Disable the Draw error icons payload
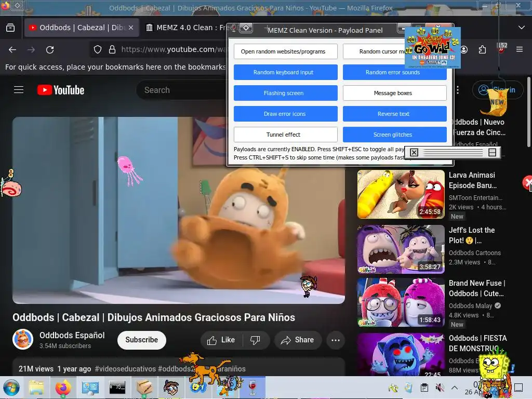 point(286,114)
